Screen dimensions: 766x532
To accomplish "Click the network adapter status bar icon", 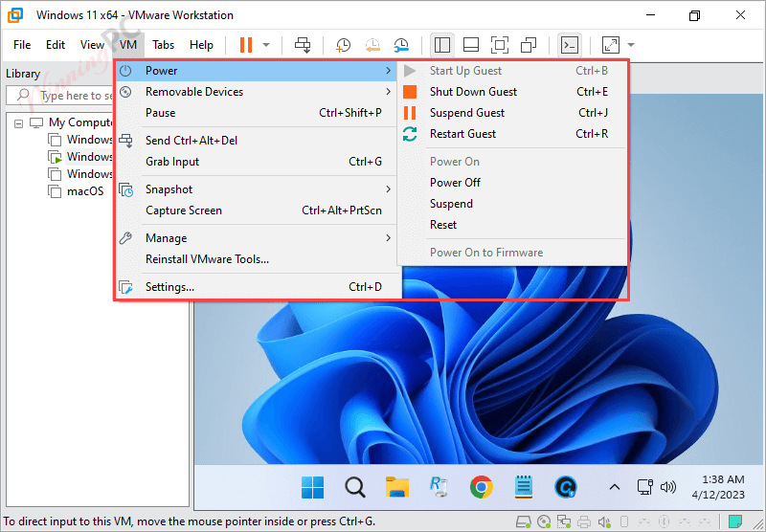I will (x=564, y=522).
